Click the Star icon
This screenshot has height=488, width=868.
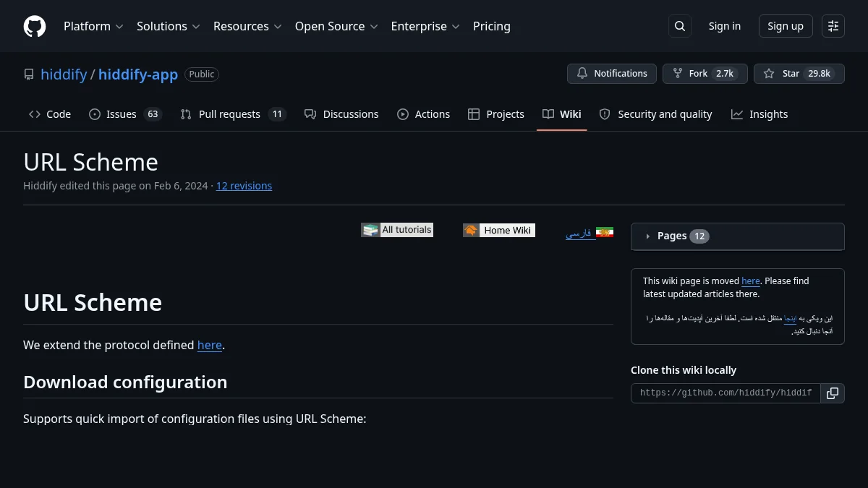coord(769,74)
